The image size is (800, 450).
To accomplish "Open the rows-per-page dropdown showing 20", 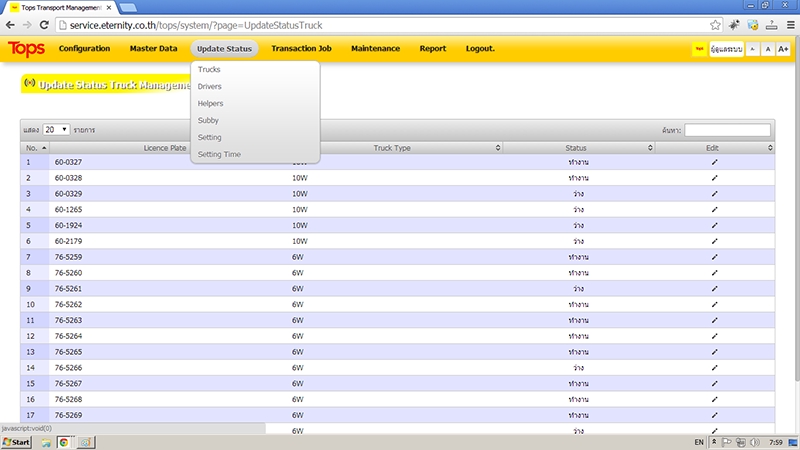I will [56, 130].
